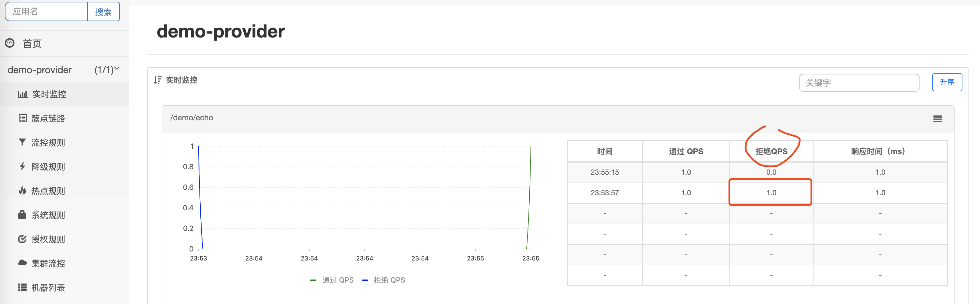The height and width of the screenshot is (304, 980).
Task: Select the checkmark icon for 授权规则
Action: click(x=22, y=239)
